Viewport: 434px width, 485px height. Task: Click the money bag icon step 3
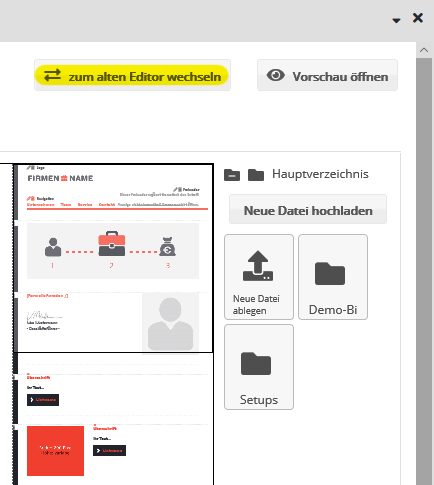click(x=167, y=246)
